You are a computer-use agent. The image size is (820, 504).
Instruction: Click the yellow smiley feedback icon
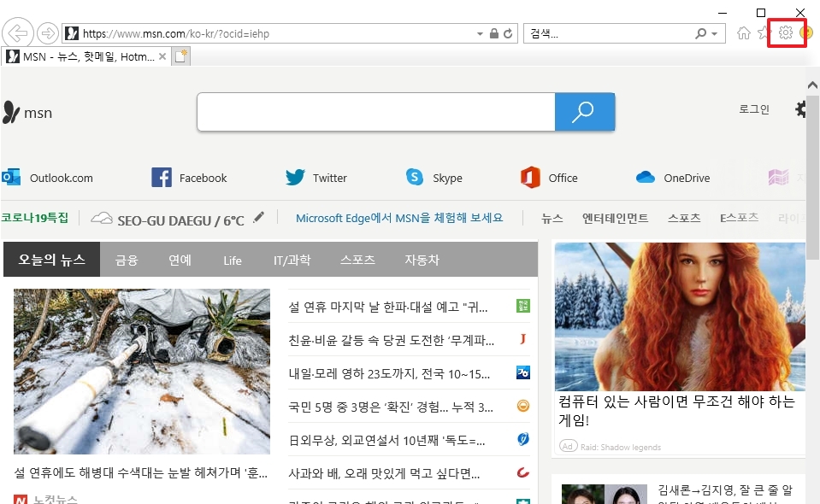[x=805, y=33]
